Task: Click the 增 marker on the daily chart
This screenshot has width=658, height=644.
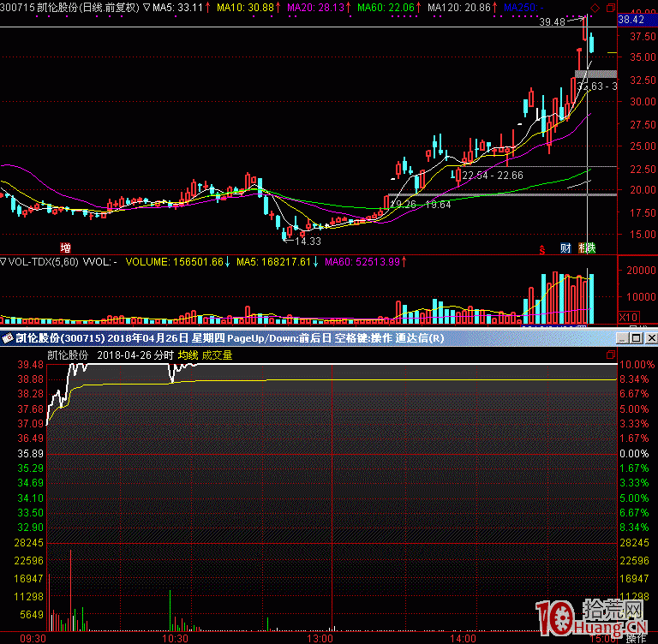Action: click(x=65, y=248)
